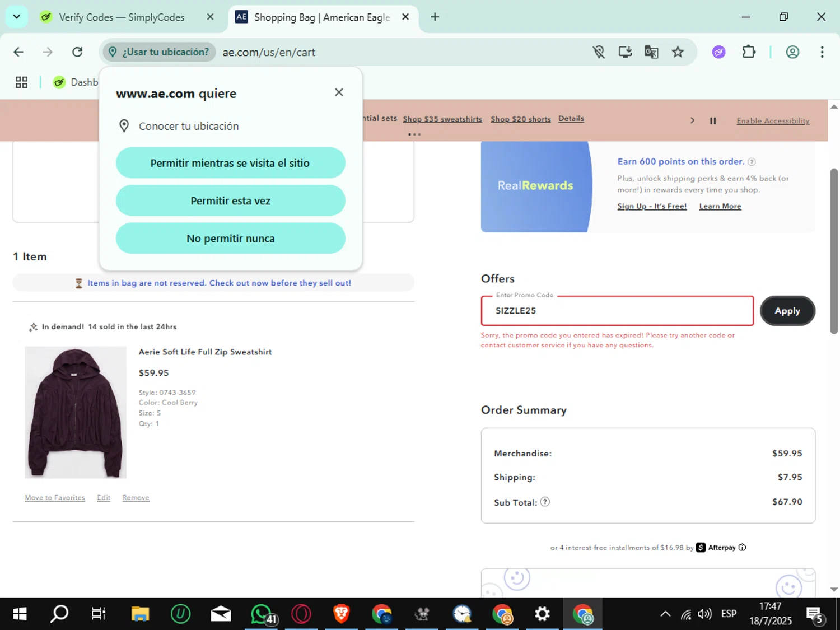Open the notification center icon
The image size is (840, 630).
coord(815,614)
